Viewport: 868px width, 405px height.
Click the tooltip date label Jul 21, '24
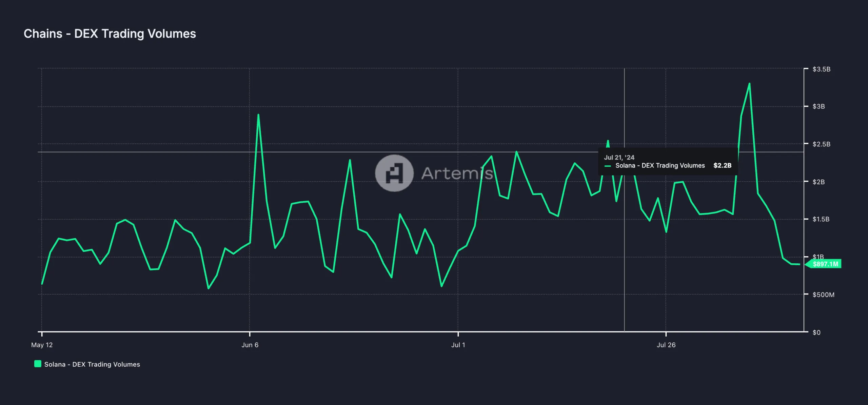pos(619,157)
